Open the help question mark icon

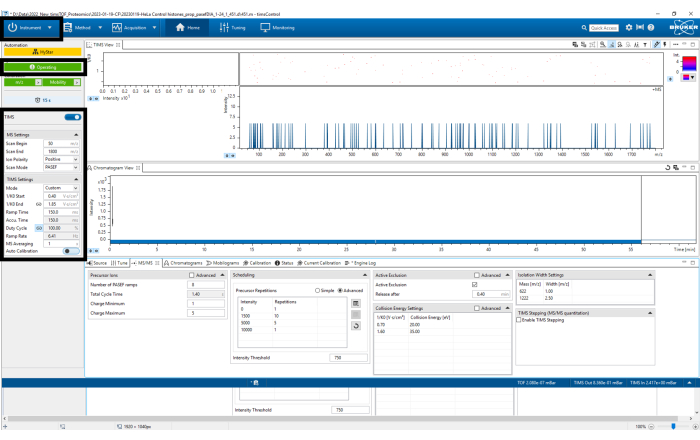[x=651, y=28]
